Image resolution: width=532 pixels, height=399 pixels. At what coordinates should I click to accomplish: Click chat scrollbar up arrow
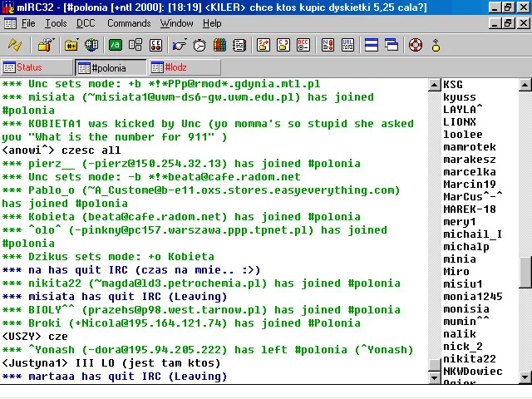click(x=434, y=85)
